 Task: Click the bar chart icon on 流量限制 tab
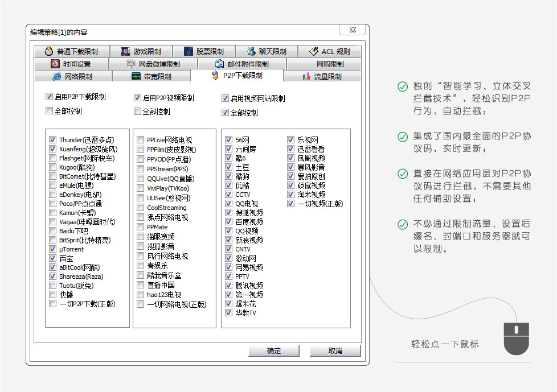[x=306, y=77]
